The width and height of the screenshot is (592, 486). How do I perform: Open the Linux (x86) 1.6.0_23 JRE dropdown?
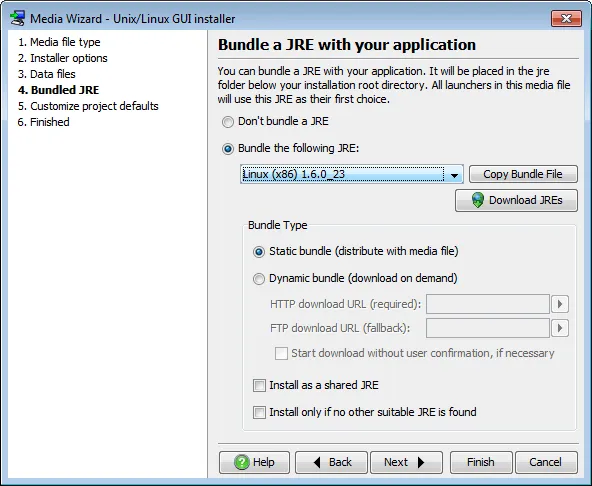(x=352, y=174)
